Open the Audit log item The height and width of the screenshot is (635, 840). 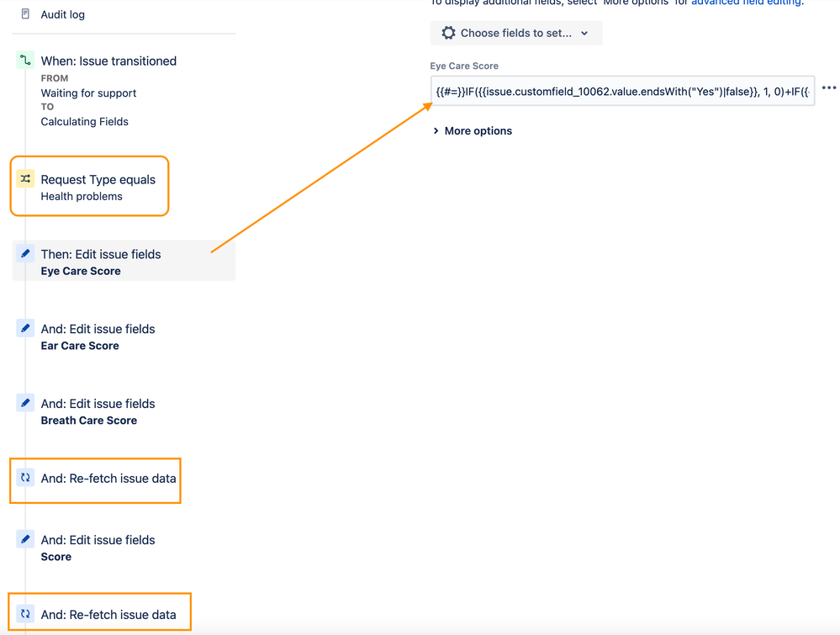62,14
